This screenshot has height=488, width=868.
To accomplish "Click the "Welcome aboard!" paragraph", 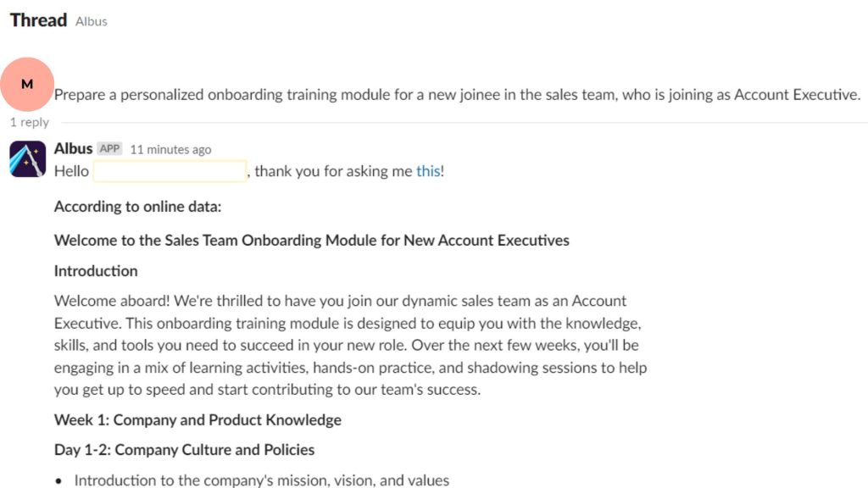I will (x=350, y=346).
